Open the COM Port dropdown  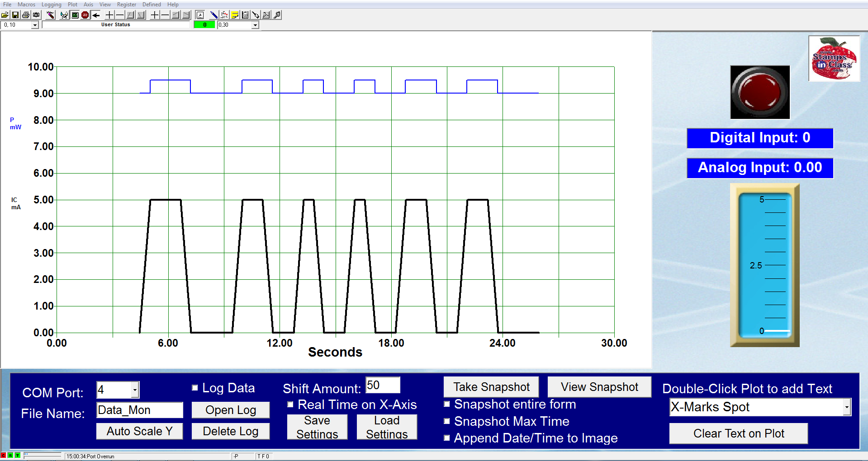click(135, 390)
